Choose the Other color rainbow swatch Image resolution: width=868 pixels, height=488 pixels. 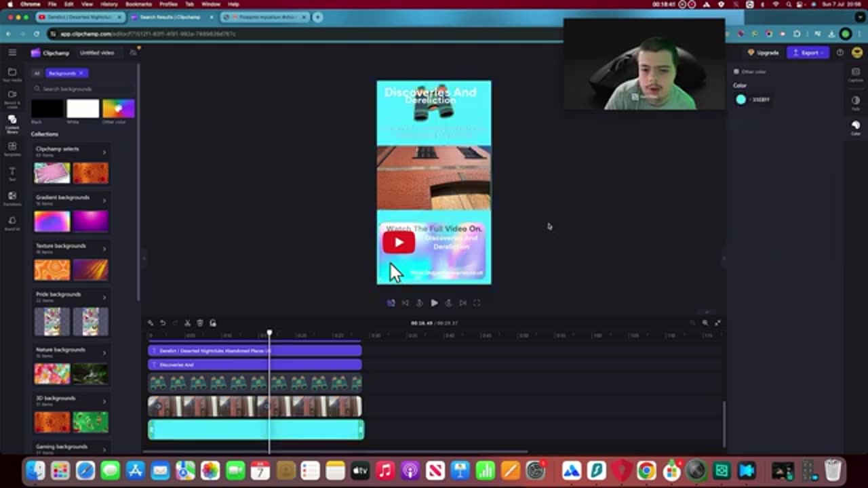coord(119,108)
